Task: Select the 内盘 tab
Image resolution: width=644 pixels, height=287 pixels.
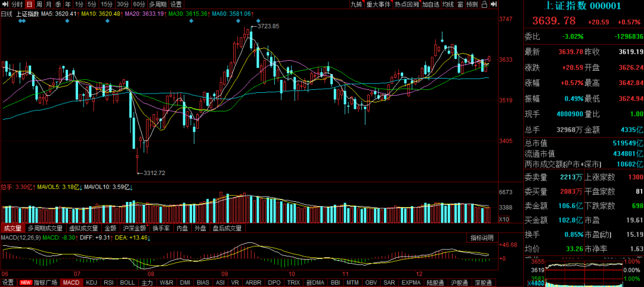Action: tap(183, 229)
